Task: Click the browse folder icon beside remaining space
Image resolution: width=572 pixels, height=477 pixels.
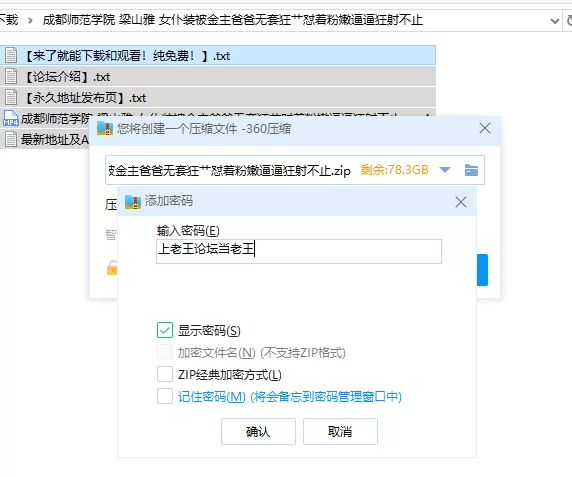Action: coord(471,170)
